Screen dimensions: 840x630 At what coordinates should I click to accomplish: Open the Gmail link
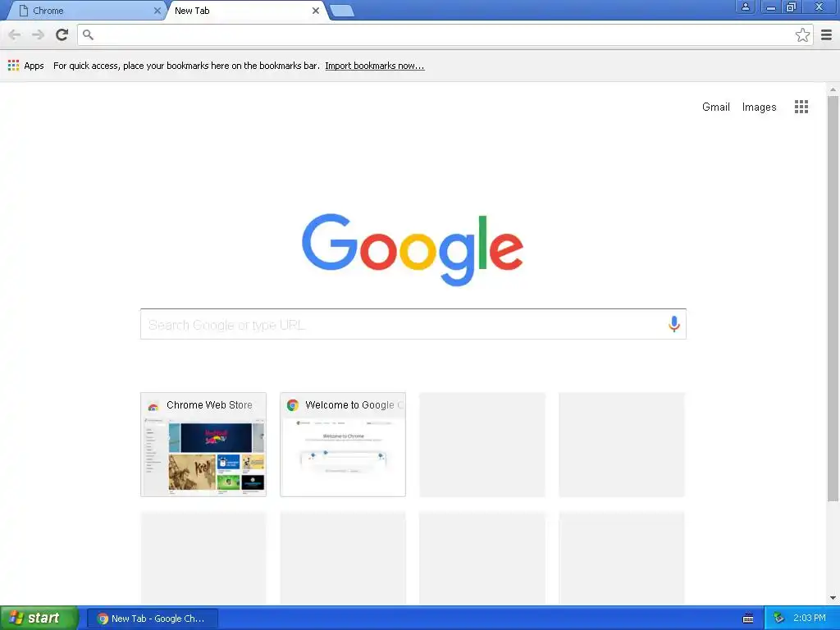tap(715, 107)
